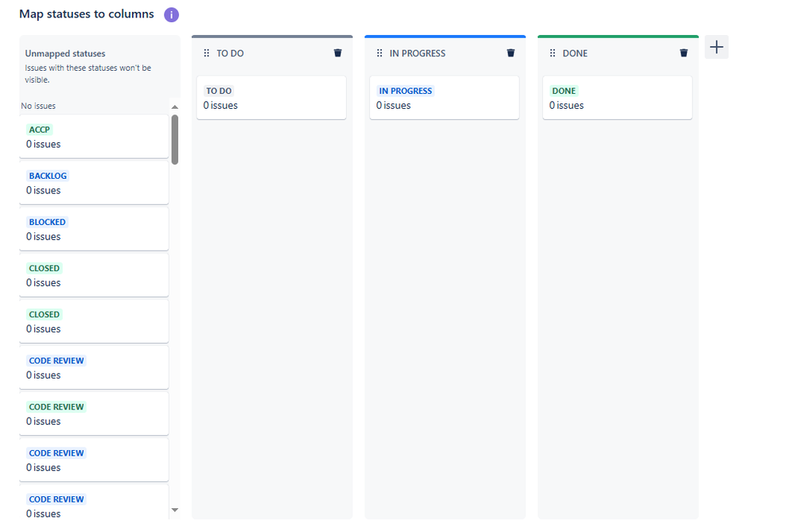Delete the IN PROGRESS column with trash icon
The height and width of the screenshot is (532, 795).
point(510,52)
